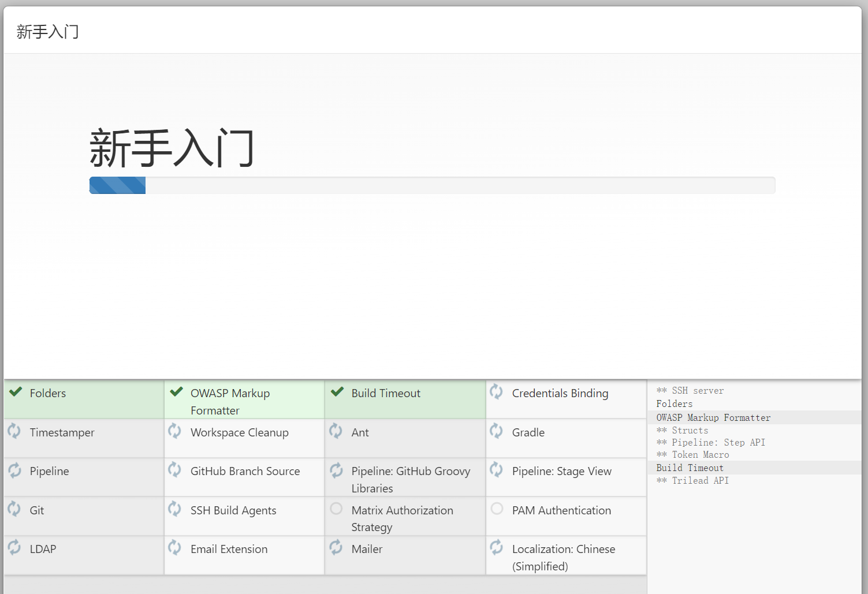Click the spinner icon beside Workspace Cleanup
Image resolution: width=868 pixels, height=594 pixels.
(174, 431)
